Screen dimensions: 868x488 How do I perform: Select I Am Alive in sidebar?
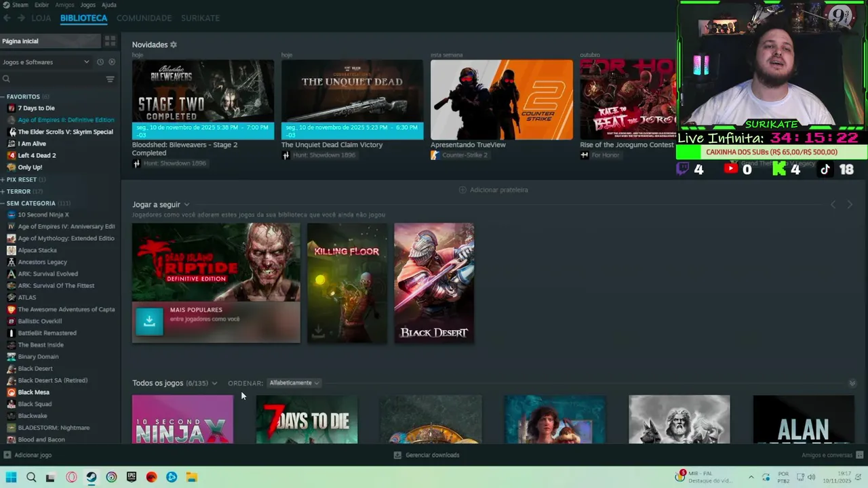32,144
